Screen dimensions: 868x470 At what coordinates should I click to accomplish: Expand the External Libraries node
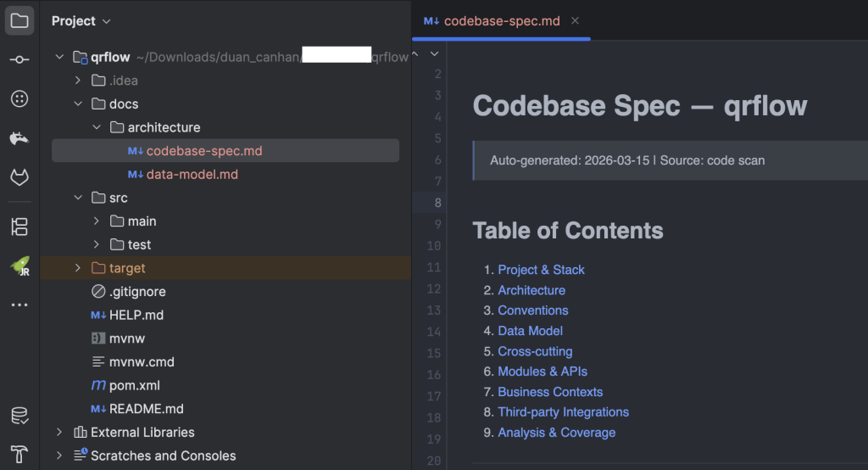(x=59, y=432)
